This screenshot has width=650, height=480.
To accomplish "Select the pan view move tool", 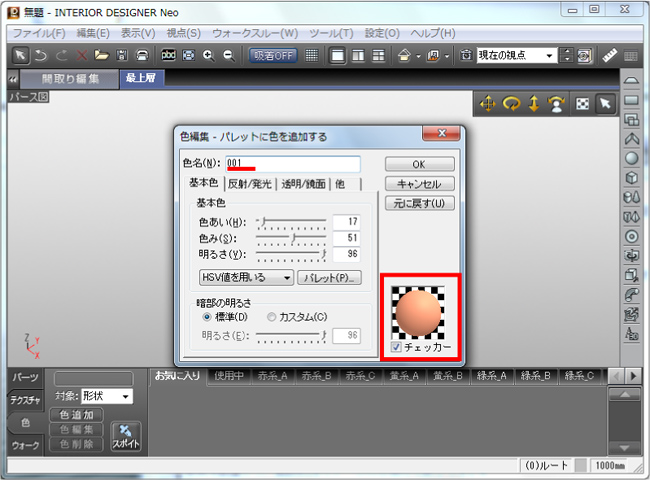I will [x=488, y=104].
